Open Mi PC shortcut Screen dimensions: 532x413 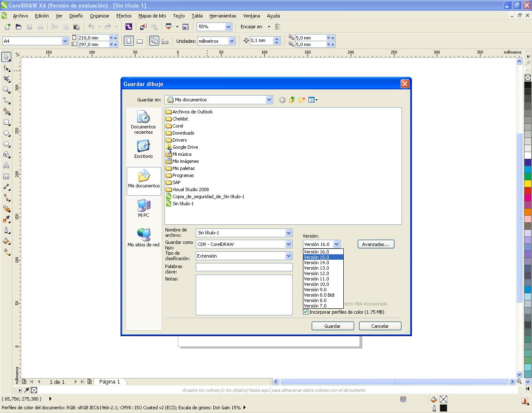coord(143,208)
